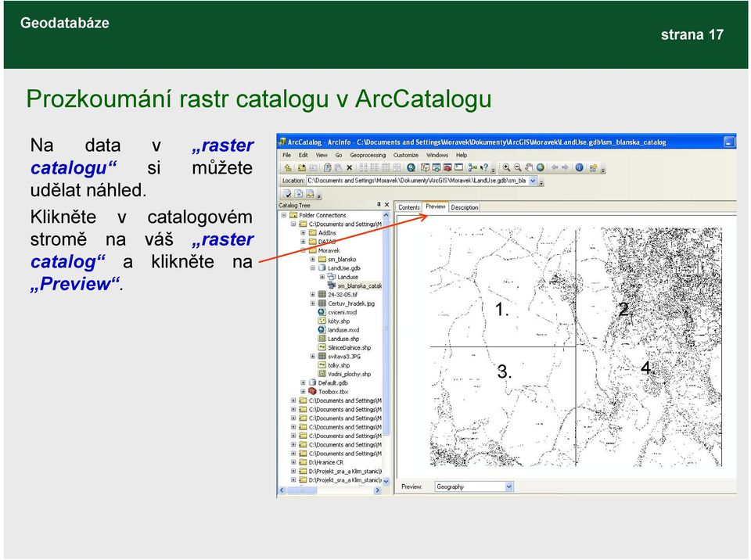Expand the D:\Hranice CR folder connection

pos(293,462)
